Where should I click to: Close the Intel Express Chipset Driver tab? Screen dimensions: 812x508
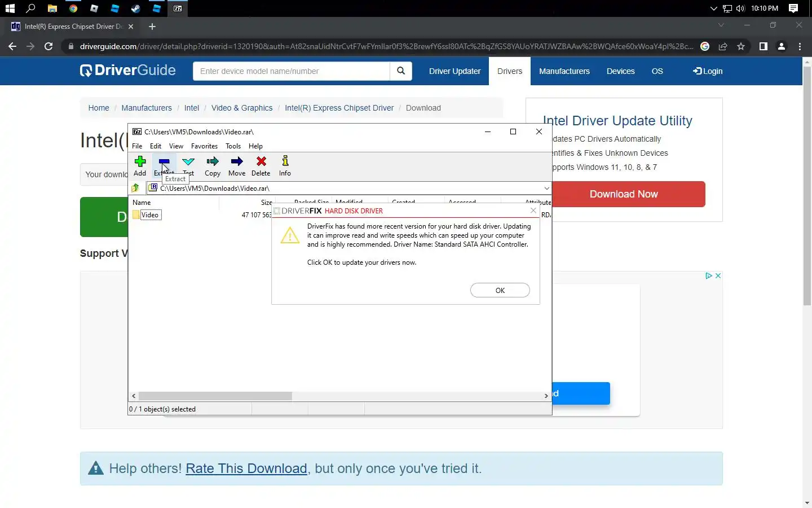131,27
